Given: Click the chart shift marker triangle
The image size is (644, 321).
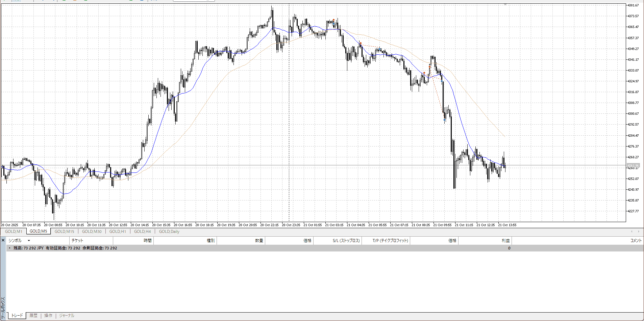Looking at the screenshot, I should [505, 4].
